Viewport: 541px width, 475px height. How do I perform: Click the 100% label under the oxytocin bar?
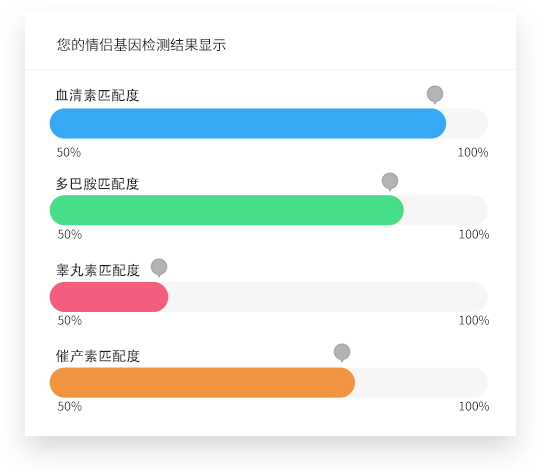pos(474,406)
